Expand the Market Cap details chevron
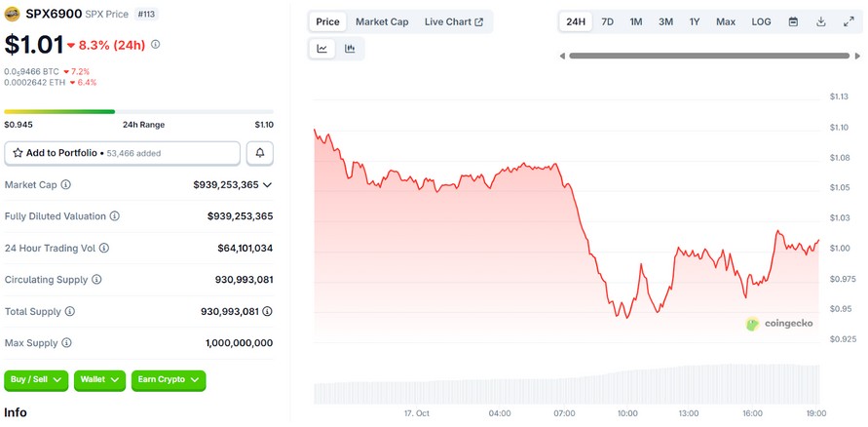The height and width of the screenshot is (427, 868). (x=268, y=185)
